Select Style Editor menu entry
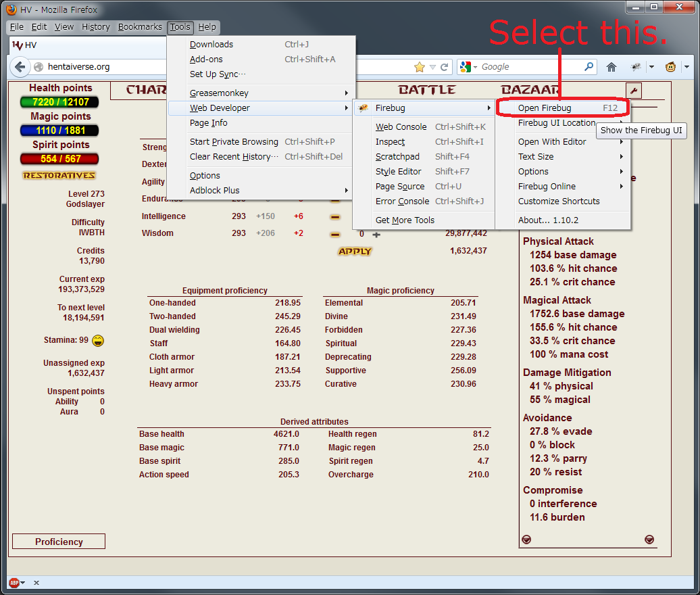The image size is (700, 595). [424, 172]
